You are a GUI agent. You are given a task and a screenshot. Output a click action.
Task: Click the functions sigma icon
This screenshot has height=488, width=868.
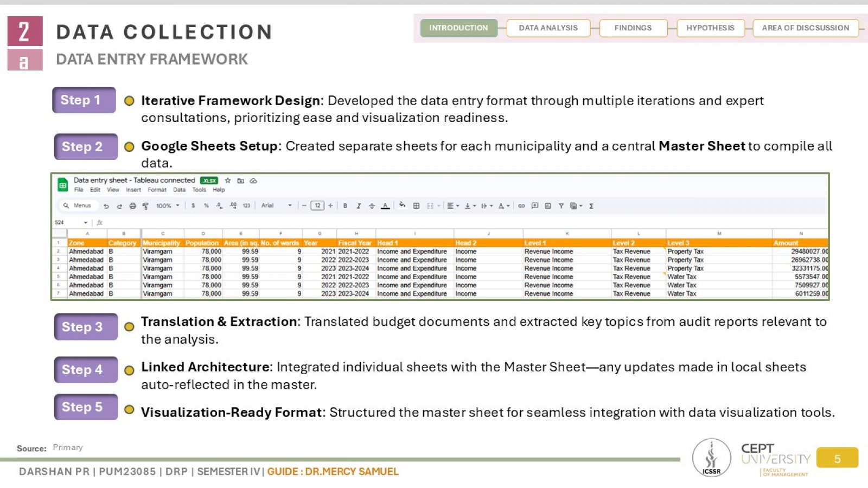(x=591, y=206)
